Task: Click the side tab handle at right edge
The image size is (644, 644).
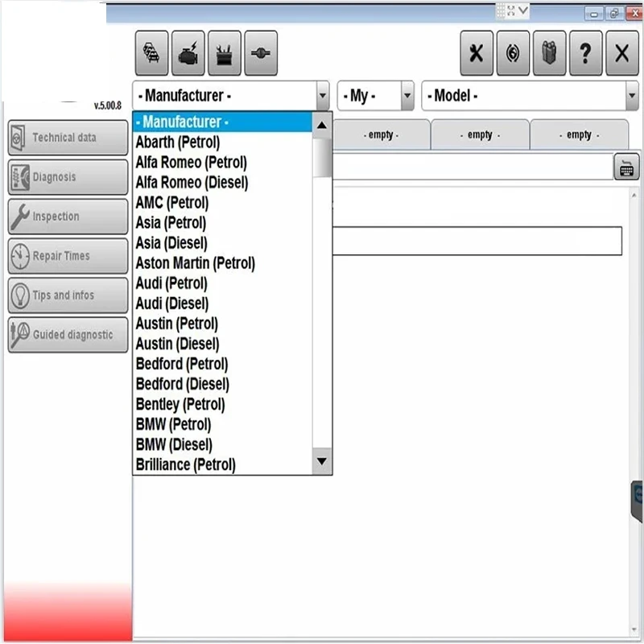Action: coord(637,501)
